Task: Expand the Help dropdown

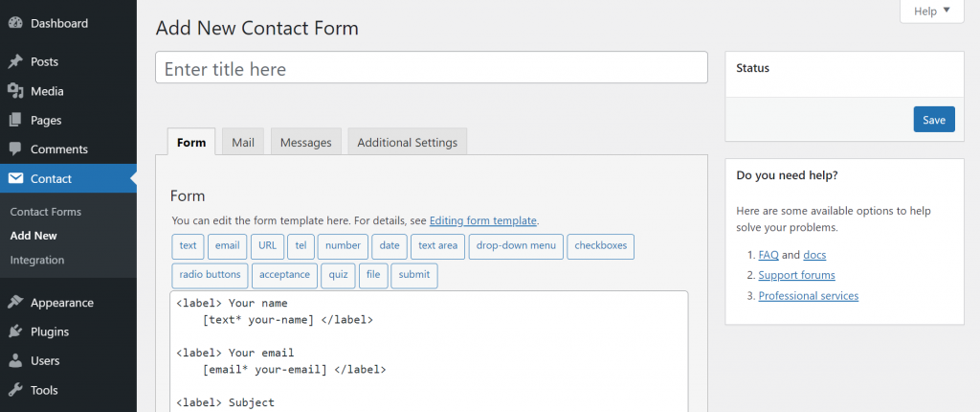Action: [x=931, y=11]
